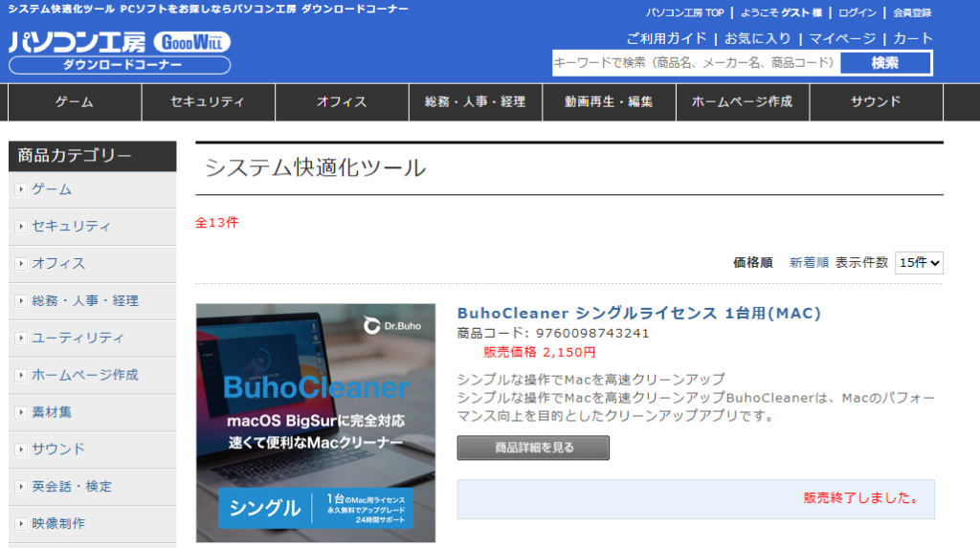
Task: Click the 商品詳細を見る button
Action: pyautogui.click(x=533, y=448)
